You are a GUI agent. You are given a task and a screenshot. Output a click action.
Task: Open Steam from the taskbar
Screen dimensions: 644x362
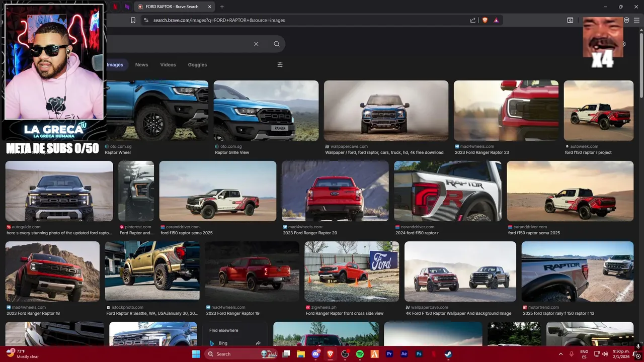(x=448, y=354)
